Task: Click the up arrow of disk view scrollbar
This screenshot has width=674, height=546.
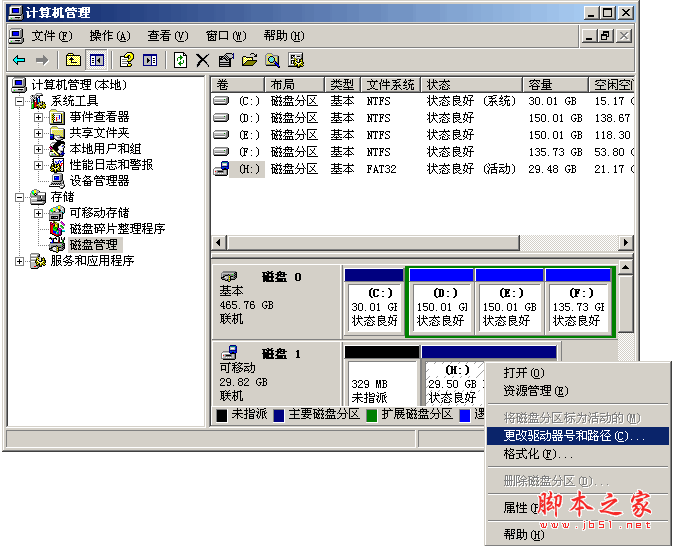Action: pos(625,268)
